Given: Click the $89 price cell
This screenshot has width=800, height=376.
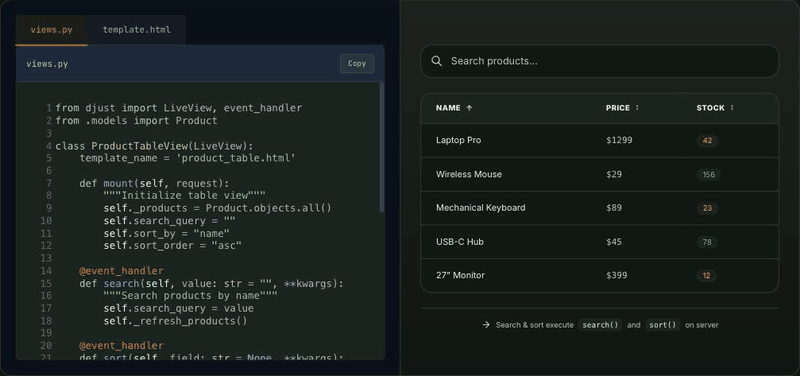Looking at the screenshot, I should pyautogui.click(x=614, y=208).
